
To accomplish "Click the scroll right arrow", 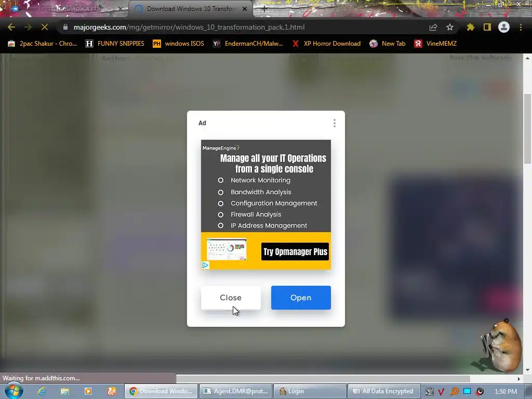I will (x=519, y=378).
